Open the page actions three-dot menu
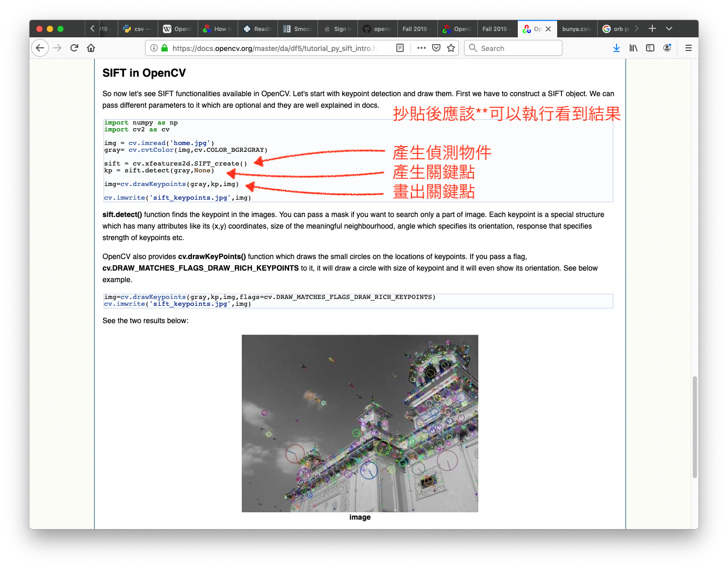 421,48
